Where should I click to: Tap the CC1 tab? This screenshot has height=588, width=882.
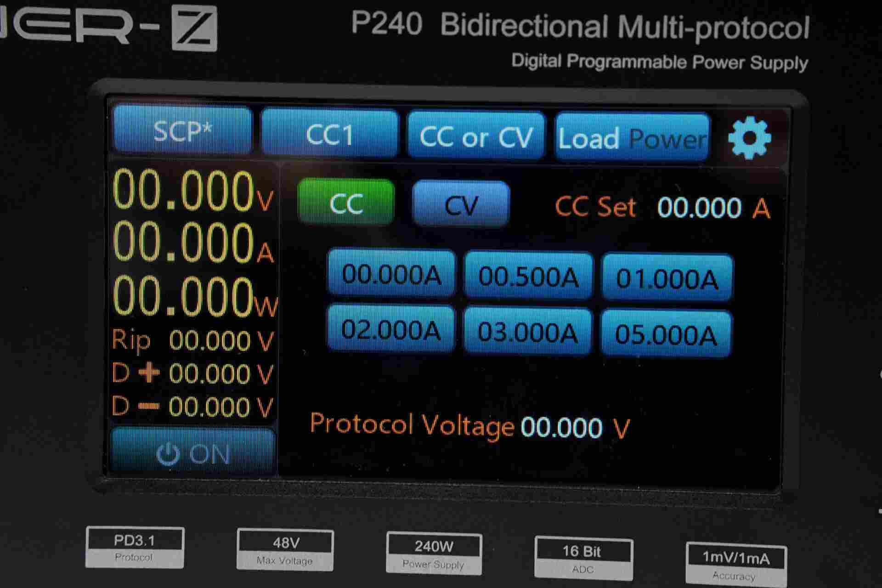pyautogui.click(x=329, y=135)
